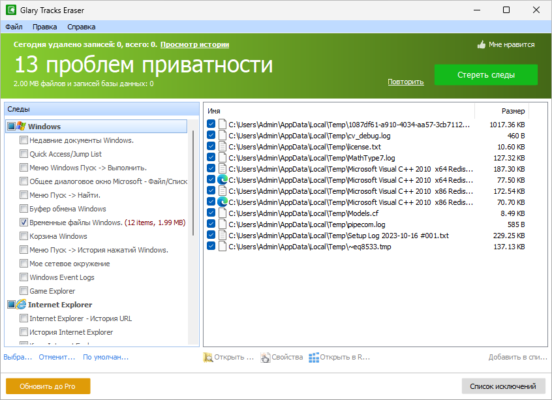Viewport: 552px width, 400px height.
Task: Click the file icon of cv_debug.log
Action: tap(222, 136)
